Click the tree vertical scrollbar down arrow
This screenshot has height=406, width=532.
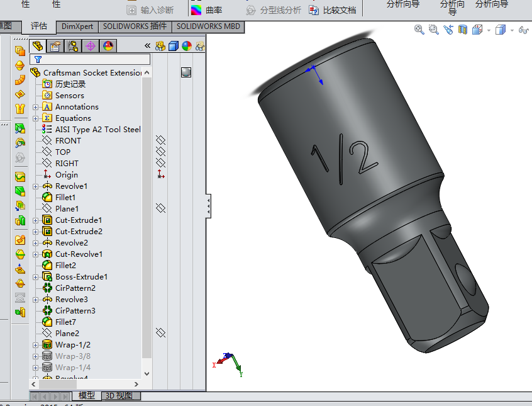point(147,373)
